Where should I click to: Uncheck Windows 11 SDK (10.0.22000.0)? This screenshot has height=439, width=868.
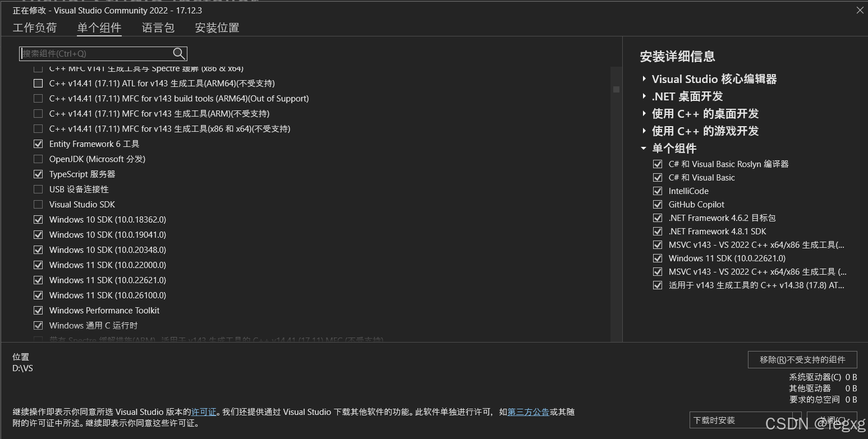pos(38,265)
